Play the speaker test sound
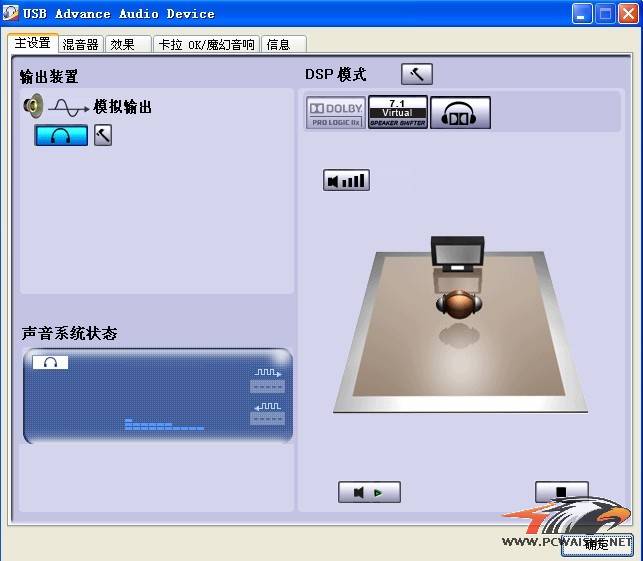 pyautogui.click(x=368, y=492)
